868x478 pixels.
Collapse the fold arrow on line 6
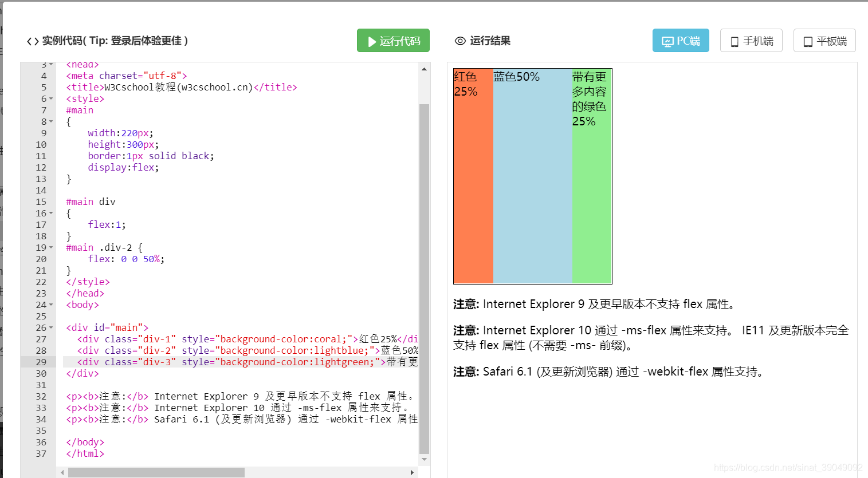[x=51, y=98]
